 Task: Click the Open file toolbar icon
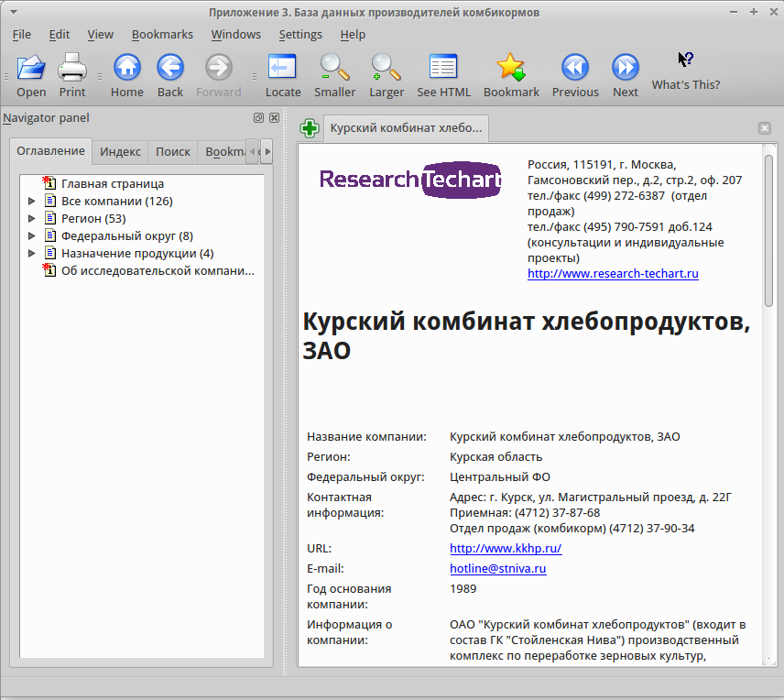coord(31,68)
